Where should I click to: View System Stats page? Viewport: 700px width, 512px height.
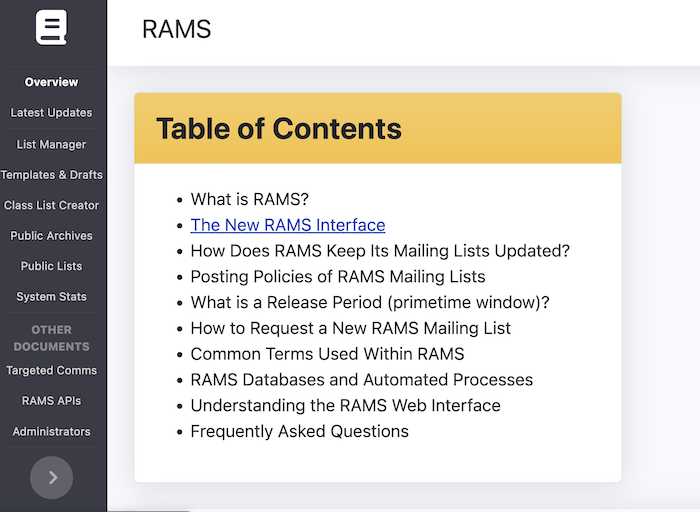coord(51,297)
